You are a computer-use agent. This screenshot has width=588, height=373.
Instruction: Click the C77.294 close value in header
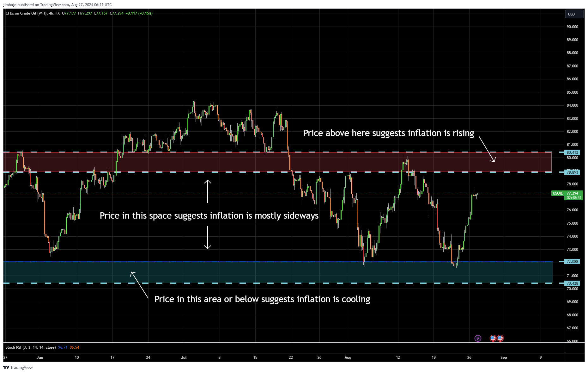tap(117, 13)
